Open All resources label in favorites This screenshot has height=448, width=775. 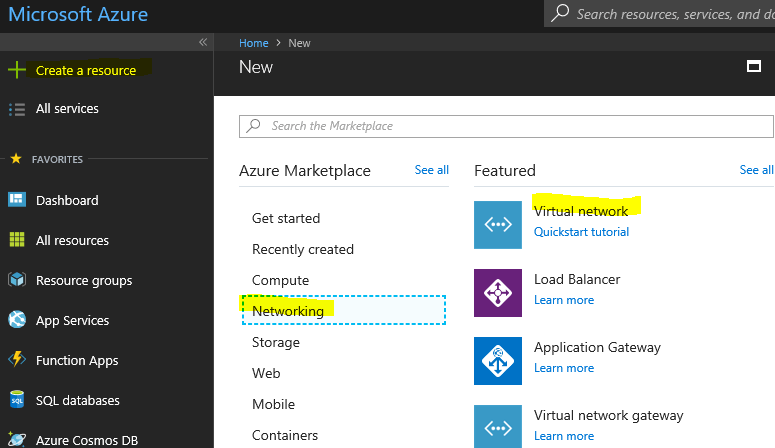click(x=72, y=240)
